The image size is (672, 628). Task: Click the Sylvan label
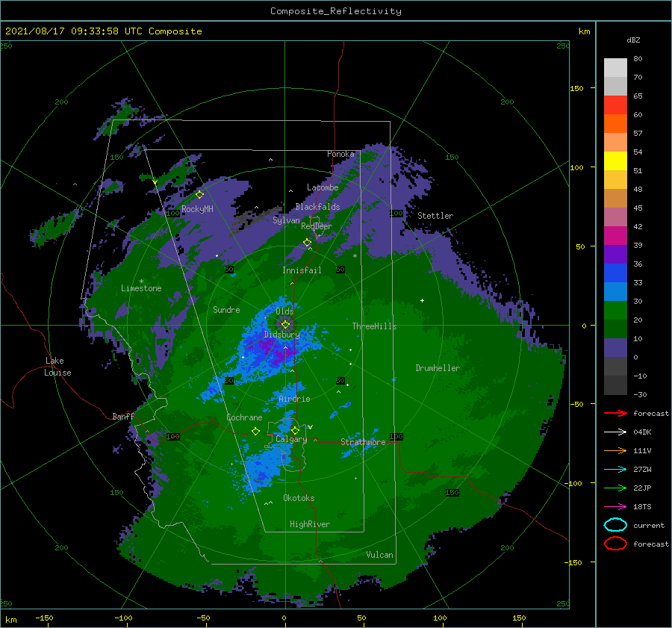pos(286,220)
